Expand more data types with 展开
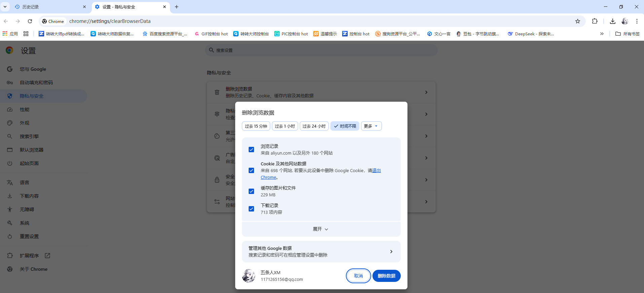 click(321, 229)
